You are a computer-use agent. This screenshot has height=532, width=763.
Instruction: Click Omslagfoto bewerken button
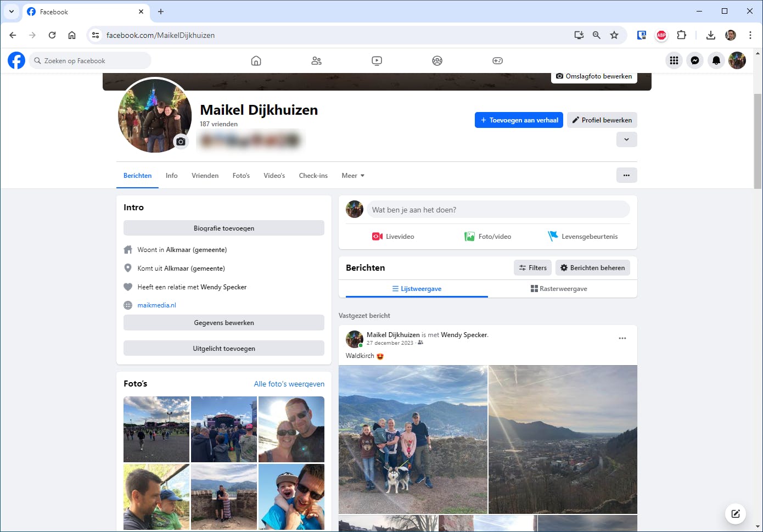(594, 76)
